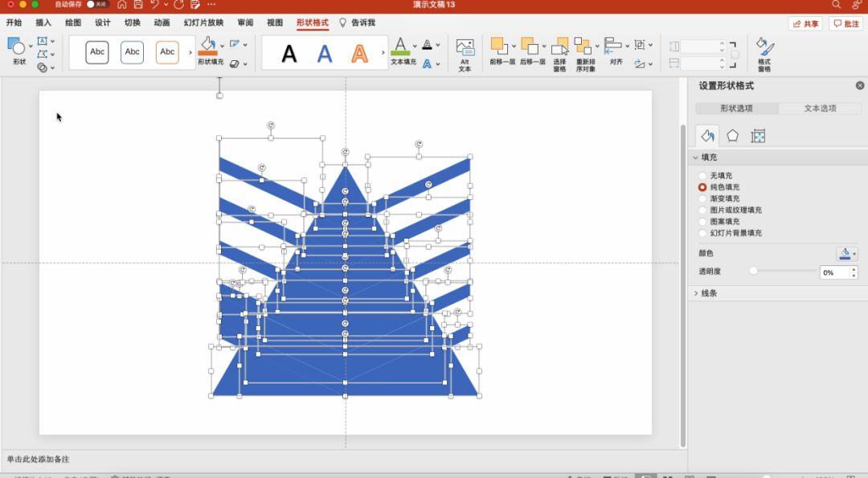The width and height of the screenshot is (868, 478).
Task: Select 图片或纹理填充 radio option
Action: pyautogui.click(x=702, y=210)
